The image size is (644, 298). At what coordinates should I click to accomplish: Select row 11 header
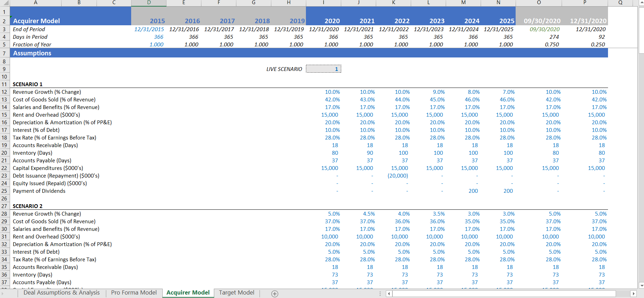4,84
